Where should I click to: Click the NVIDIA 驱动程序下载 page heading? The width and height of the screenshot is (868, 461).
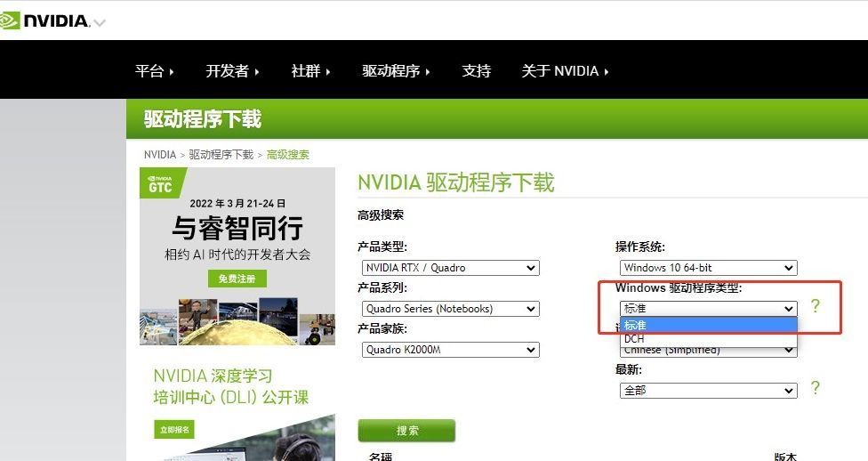point(455,182)
